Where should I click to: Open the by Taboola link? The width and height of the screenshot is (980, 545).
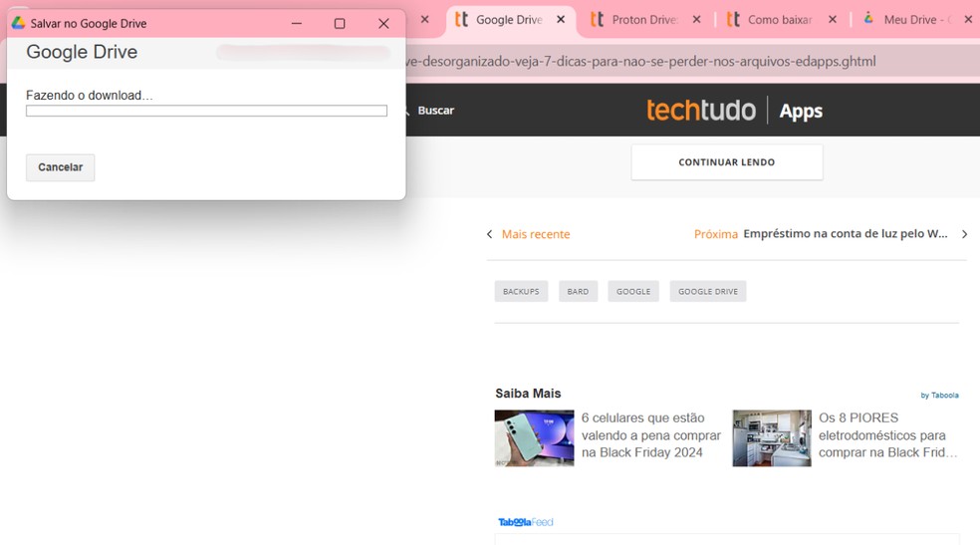pos(939,395)
